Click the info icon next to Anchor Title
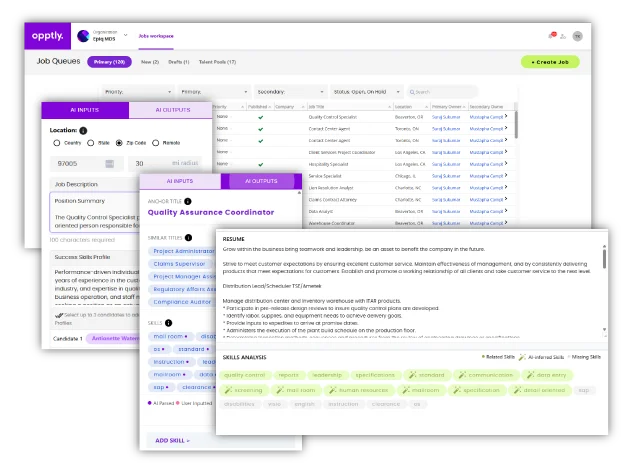 click(x=188, y=201)
